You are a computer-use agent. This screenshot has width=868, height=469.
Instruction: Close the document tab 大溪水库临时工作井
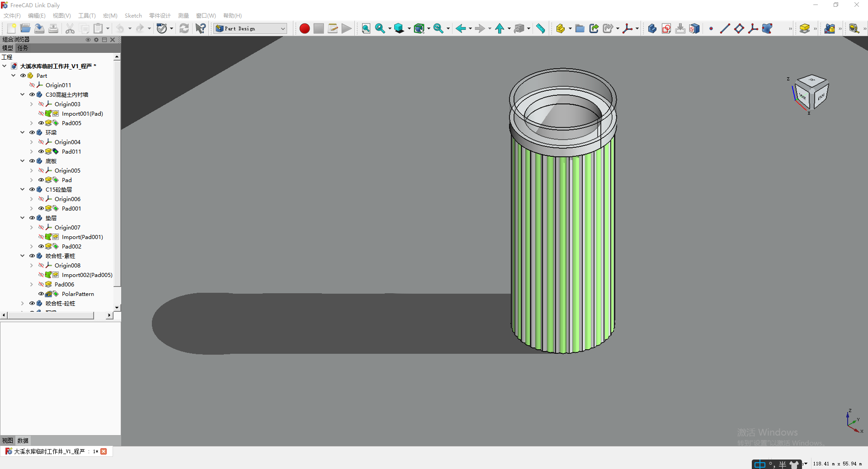point(104,451)
